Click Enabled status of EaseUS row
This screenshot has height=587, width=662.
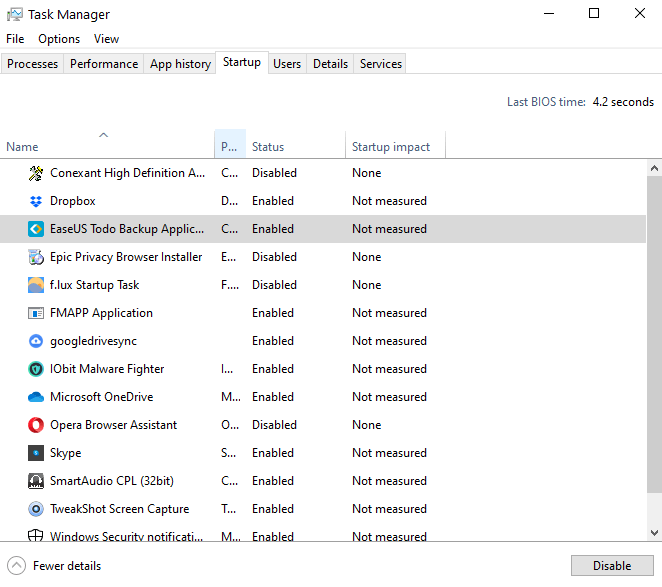pyautogui.click(x=273, y=229)
